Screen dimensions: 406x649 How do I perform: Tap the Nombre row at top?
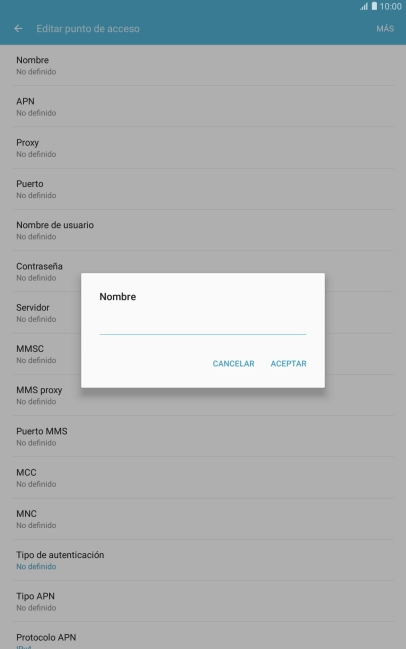(x=203, y=65)
